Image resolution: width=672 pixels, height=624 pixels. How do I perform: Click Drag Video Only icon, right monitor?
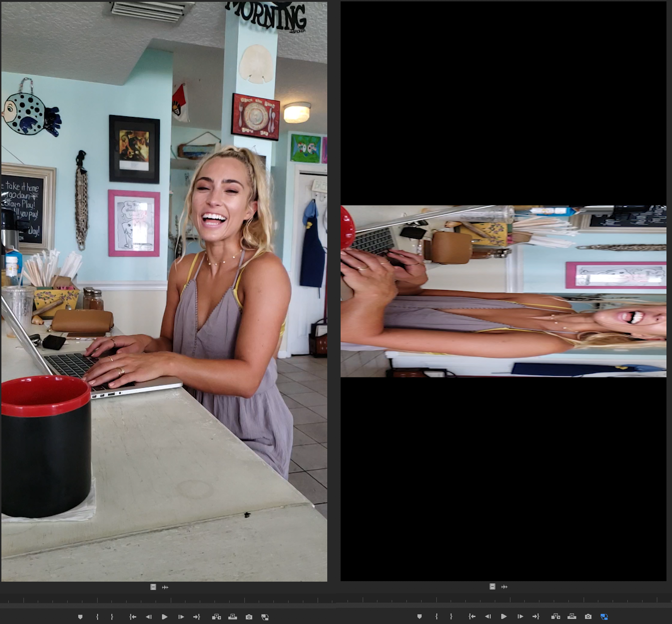pyautogui.click(x=492, y=586)
